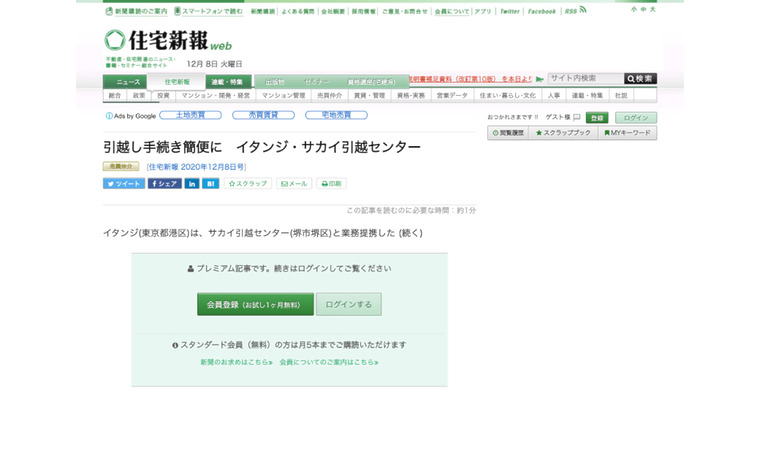The image size is (760, 456).
Task: Save the article with the スクラップ star button
Action: coord(248,184)
